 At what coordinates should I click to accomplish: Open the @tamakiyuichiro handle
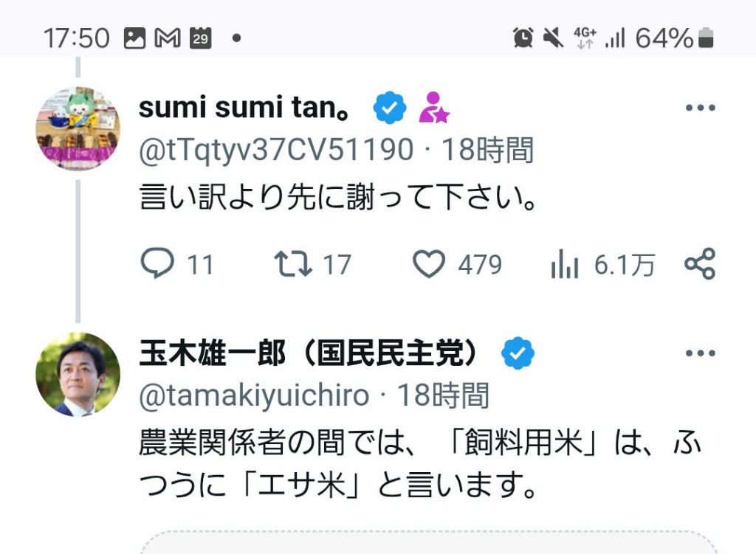(254, 396)
